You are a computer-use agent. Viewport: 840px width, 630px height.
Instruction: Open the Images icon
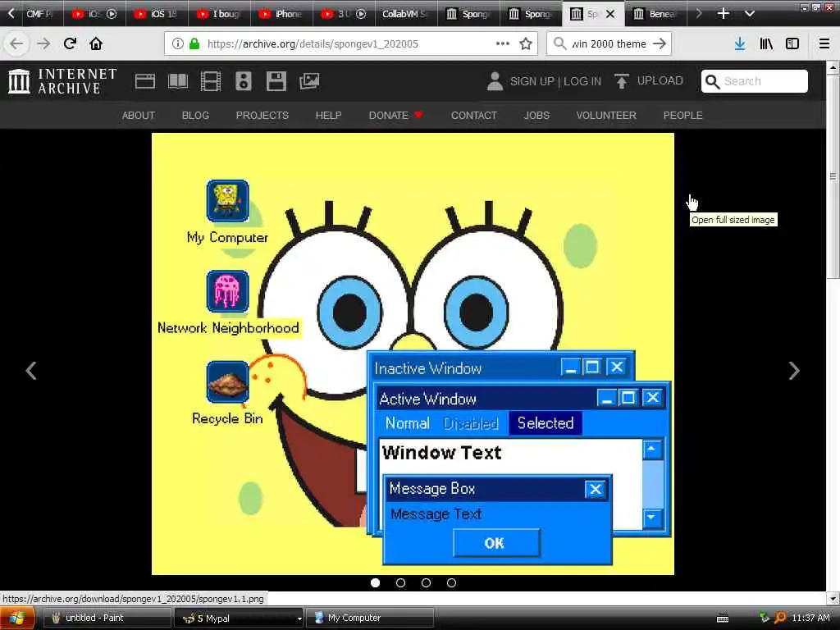(309, 81)
